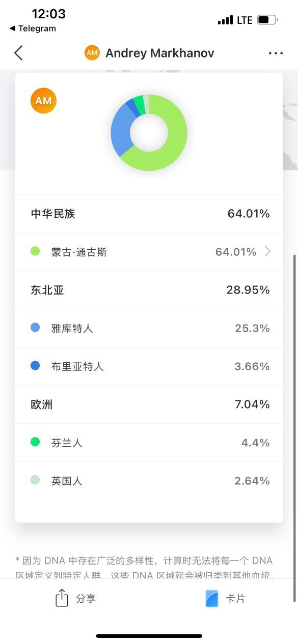The image size is (298, 644).
Task: Tap the share icon at the bottom
Action: click(x=62, y=598)
